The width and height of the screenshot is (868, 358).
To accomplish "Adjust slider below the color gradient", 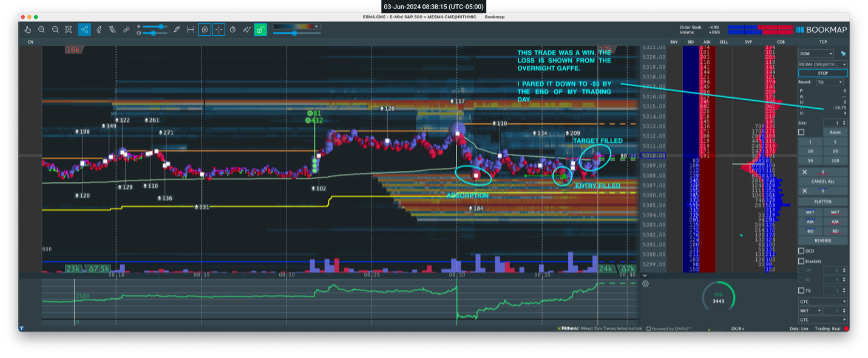I will click(x=296, y=33).
